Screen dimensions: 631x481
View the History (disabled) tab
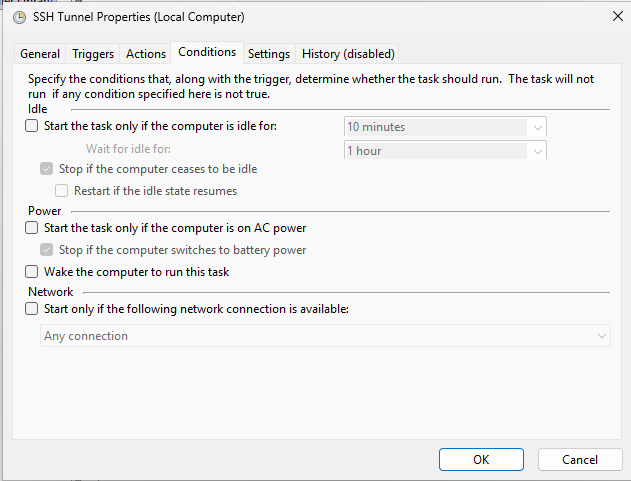tap(348, 54)
